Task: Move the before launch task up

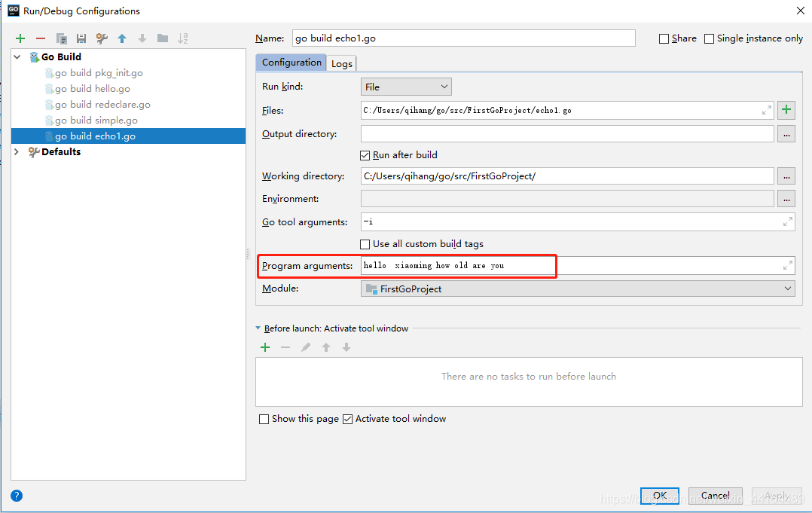Action: click(x=325, y=347)
